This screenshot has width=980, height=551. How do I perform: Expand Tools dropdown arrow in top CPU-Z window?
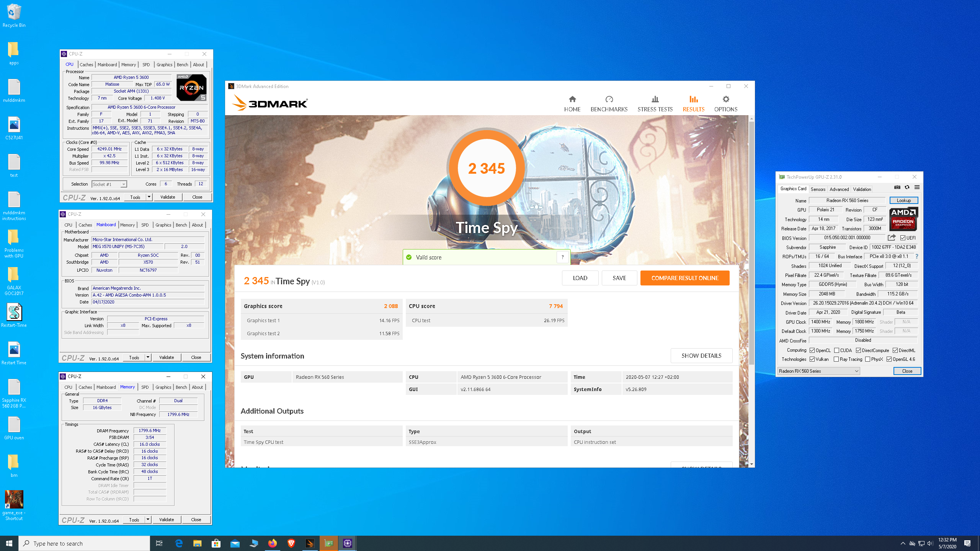149,197
